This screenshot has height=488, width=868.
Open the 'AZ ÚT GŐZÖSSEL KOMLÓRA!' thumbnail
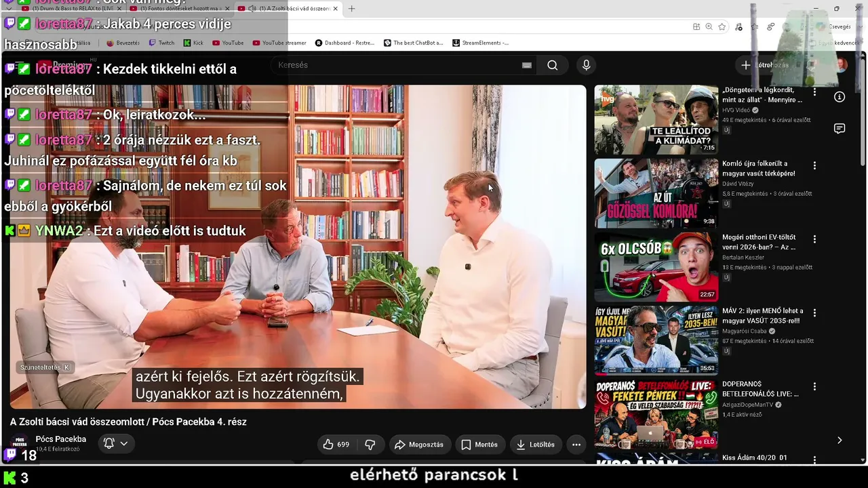point(656,193)
